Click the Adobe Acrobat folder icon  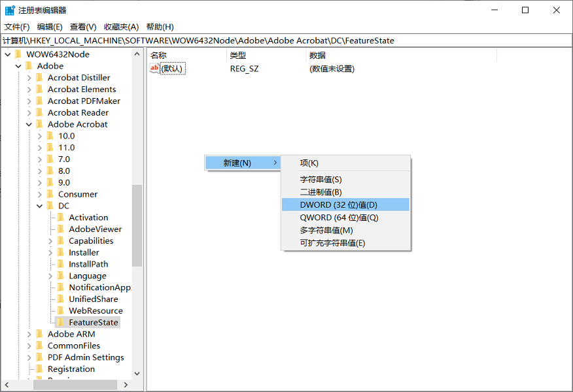tap(40, 125)
